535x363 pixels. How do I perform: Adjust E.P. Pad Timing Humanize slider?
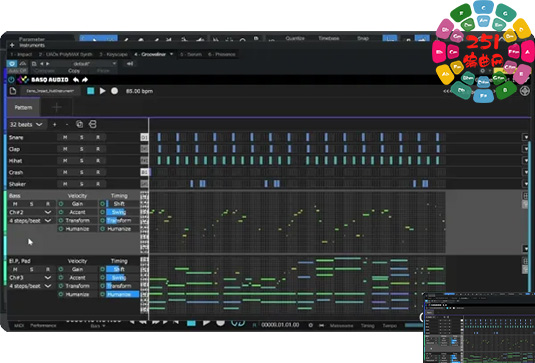(122, 294)
